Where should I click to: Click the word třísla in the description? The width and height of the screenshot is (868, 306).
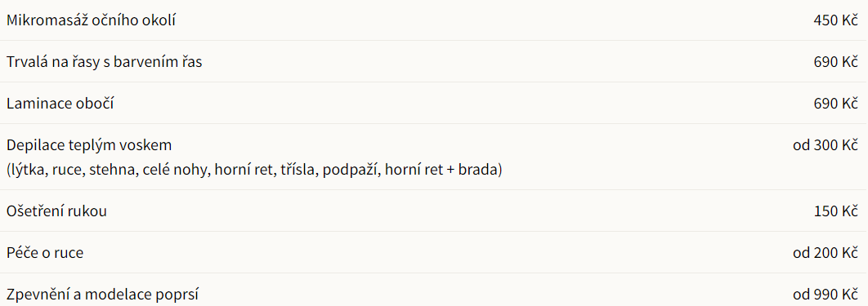[x=298, y=170]
